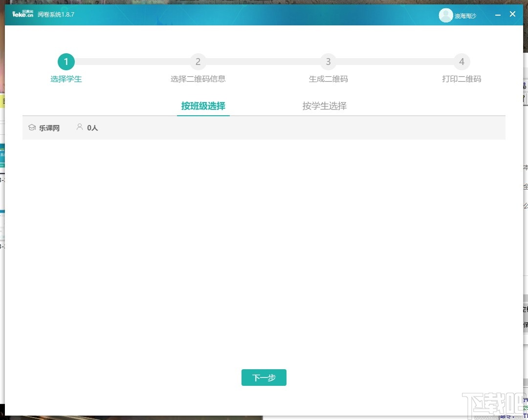Click the leke.cn logo in the title bar
Image resolution: width=528 pixels, height=420 pixels.
22,13
